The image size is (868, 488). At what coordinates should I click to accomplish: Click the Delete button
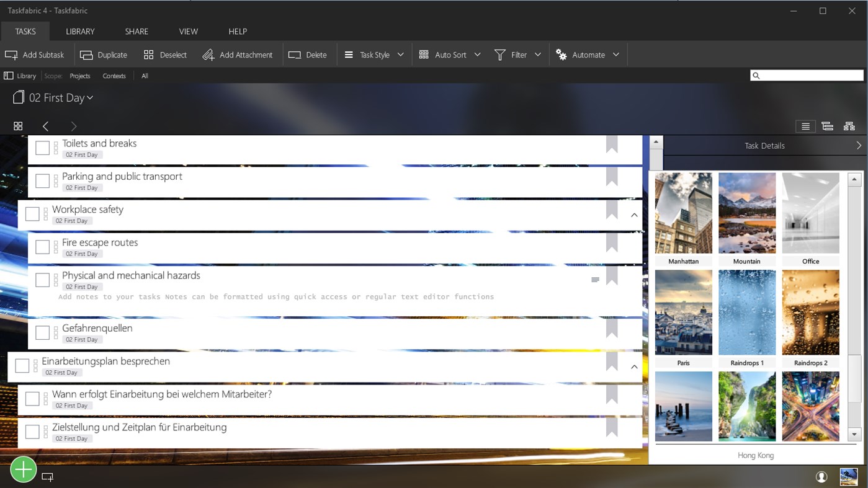[x=308, y=55]
